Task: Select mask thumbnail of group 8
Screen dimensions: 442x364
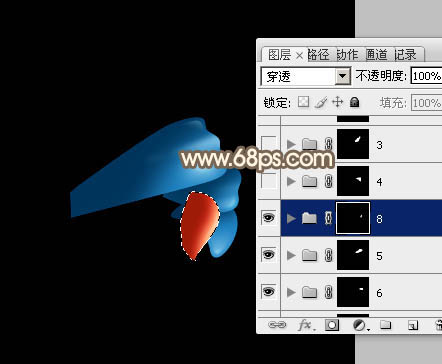Action: coord(353,218)
